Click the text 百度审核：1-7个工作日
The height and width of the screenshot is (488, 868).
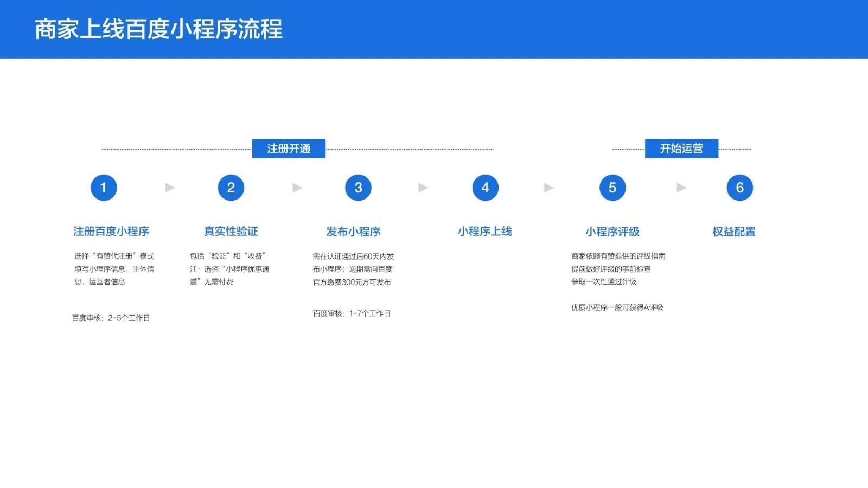click(x=352, y=313)
